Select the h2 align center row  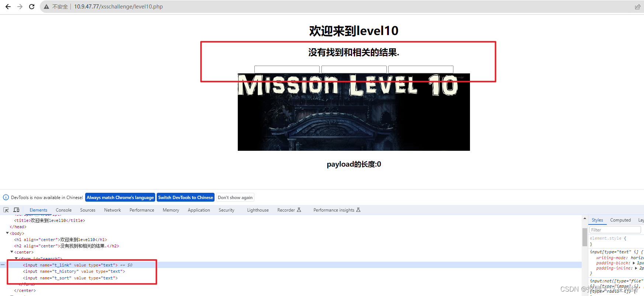(x=66, y=246)
